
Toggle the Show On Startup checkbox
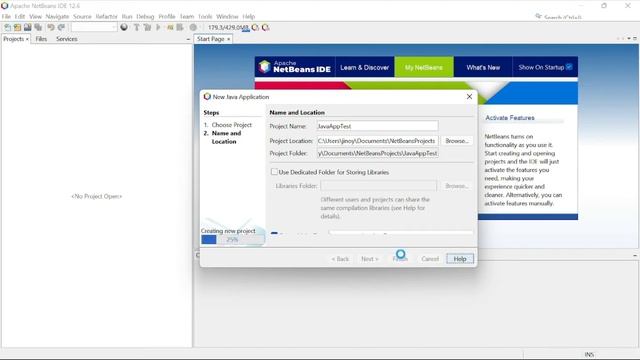(x=569, y=67)
